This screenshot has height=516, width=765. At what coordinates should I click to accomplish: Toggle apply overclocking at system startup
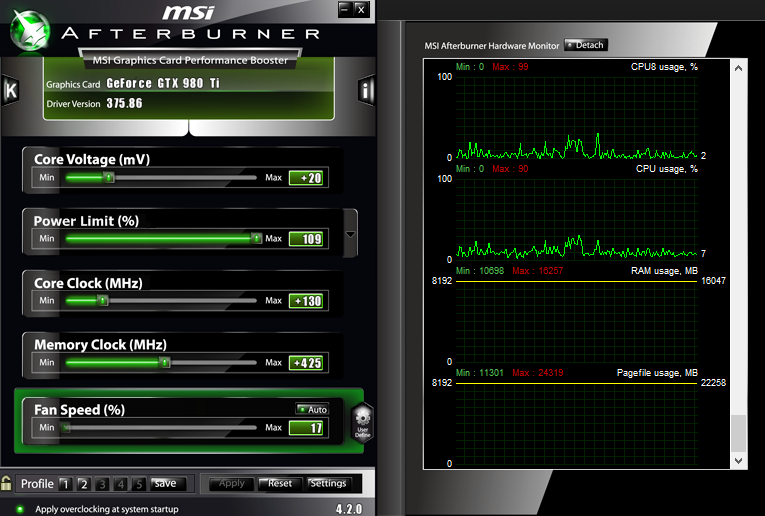click(20, 509)
